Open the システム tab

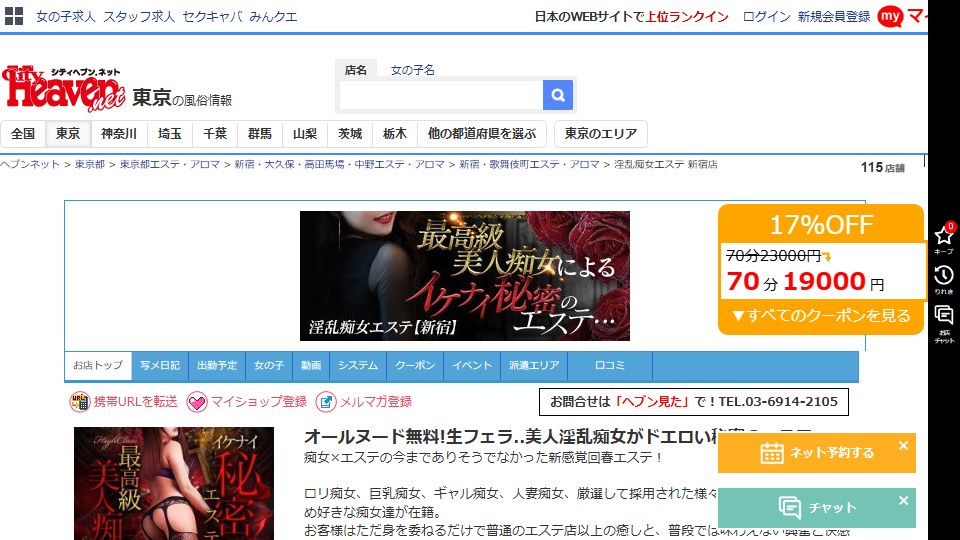[x=358, y=366]
